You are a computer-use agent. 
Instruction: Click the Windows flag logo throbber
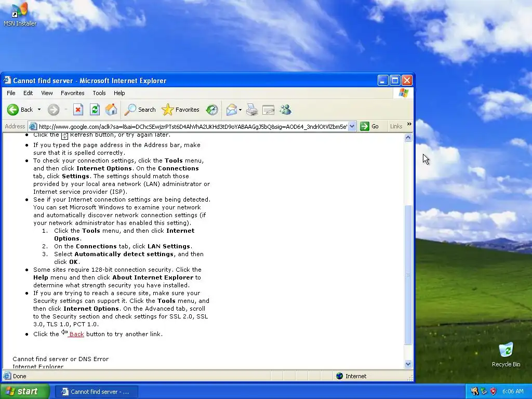pyautogui.click(x=403, y=93)
